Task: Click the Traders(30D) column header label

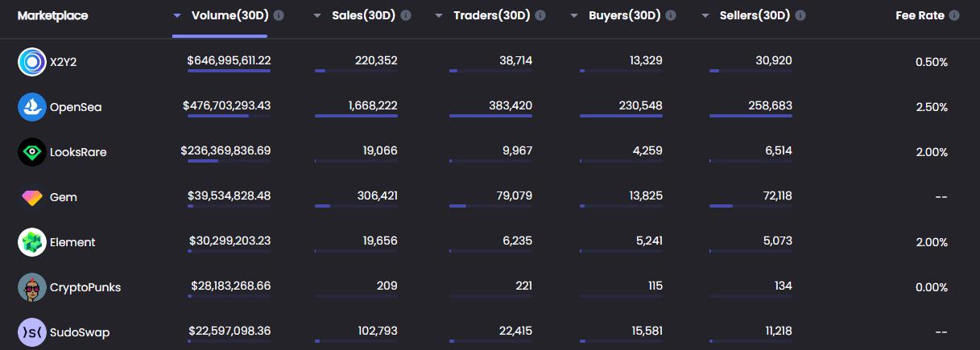Action: [x=491, y=15]
